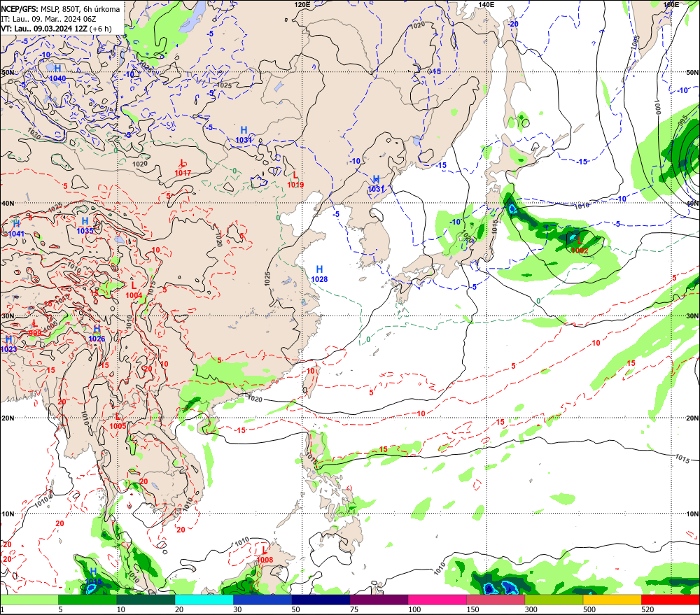Viewport: 700px width, 615px height.
Task: Click the red 520+ legend swatch
Action: point(671,600)
